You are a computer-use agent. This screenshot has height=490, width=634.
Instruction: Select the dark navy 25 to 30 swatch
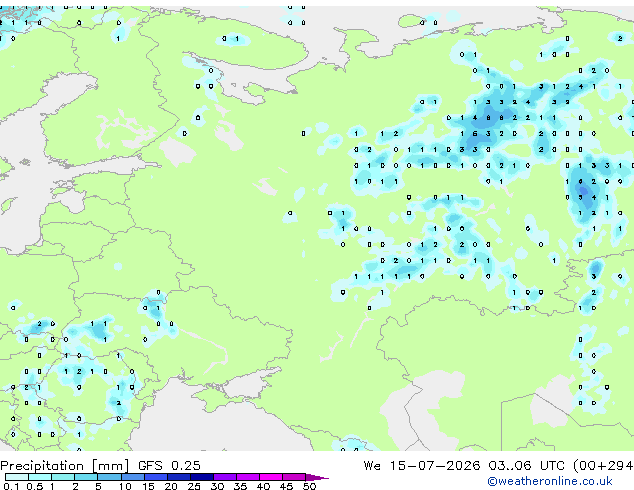click(x=202, y=477)
